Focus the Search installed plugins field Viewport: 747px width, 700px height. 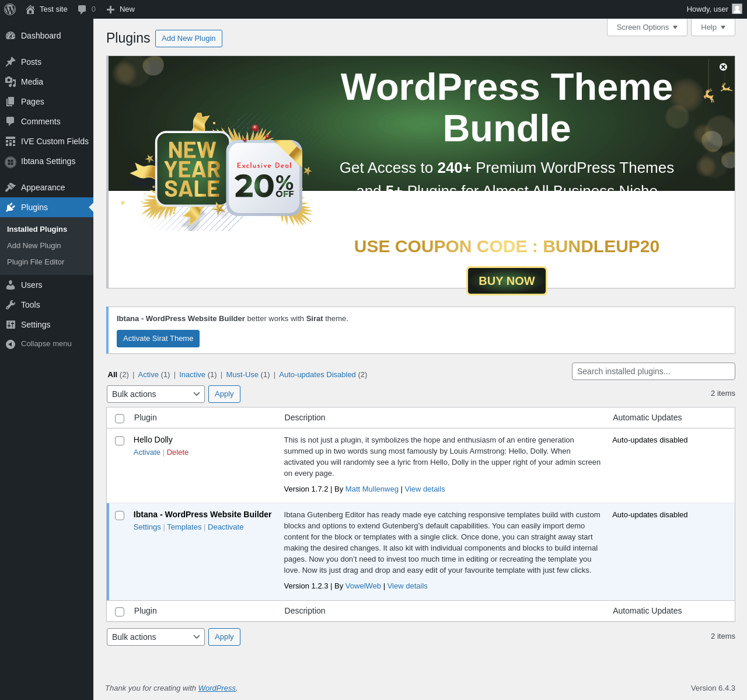tap(654, 371)
